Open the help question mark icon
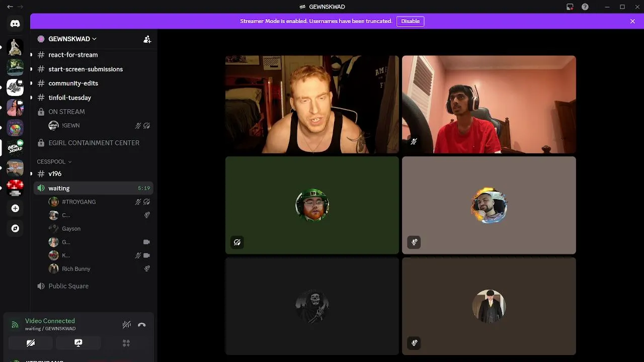Viewport: 644px width, 362px height. (585, 7)
